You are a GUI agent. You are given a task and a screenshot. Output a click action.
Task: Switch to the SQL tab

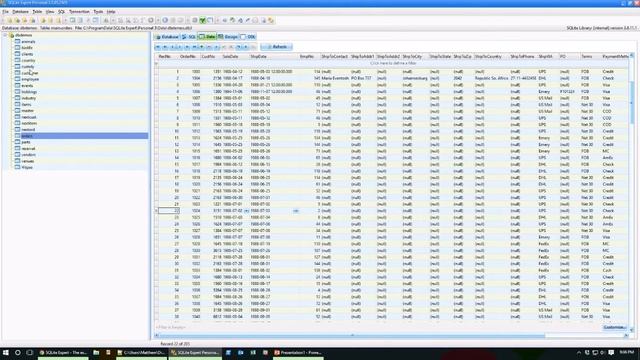[189, 37]
